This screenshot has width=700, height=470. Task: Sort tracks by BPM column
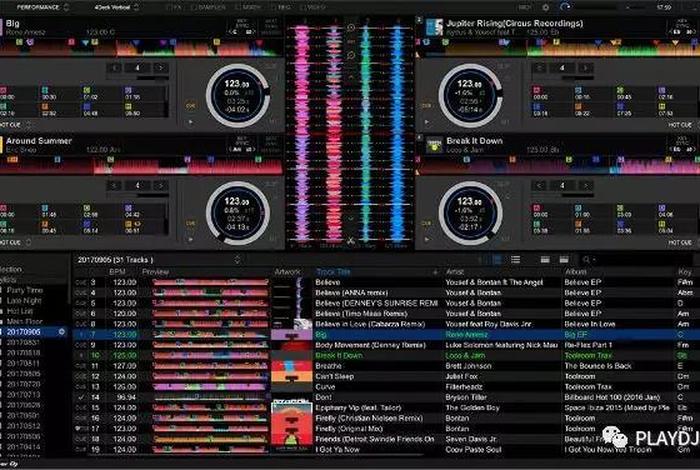pyautogui.click(x=117, y=271)
